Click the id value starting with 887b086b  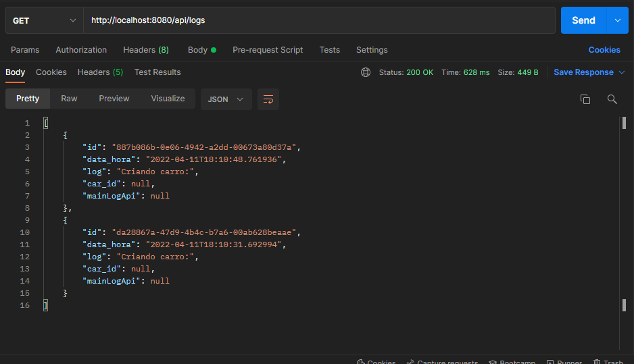click(204, 147)
